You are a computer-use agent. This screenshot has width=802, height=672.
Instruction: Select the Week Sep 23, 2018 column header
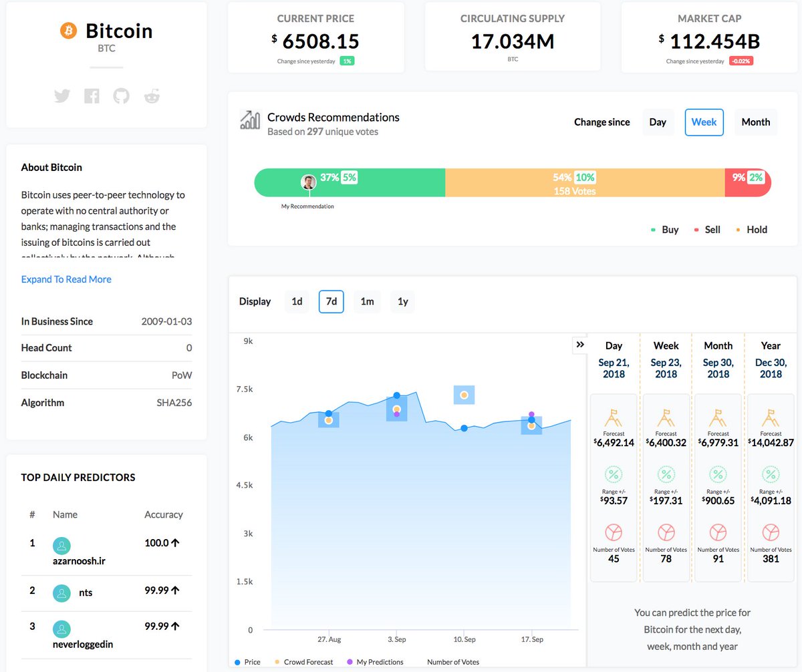click(666, 359)
